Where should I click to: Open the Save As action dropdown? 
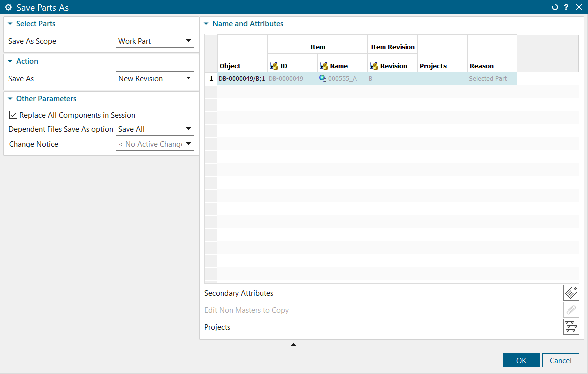pyautogui.click(x=155, y=79)
